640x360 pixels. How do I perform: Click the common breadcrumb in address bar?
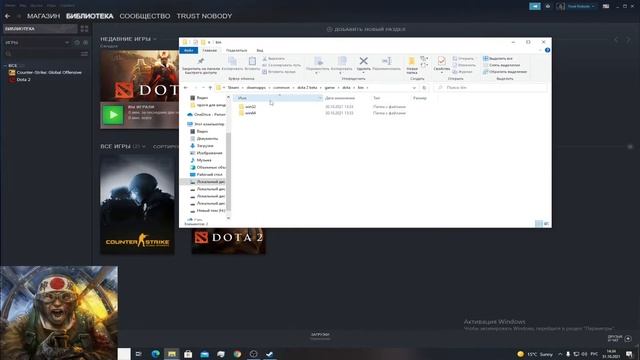[x=281, y=88]
